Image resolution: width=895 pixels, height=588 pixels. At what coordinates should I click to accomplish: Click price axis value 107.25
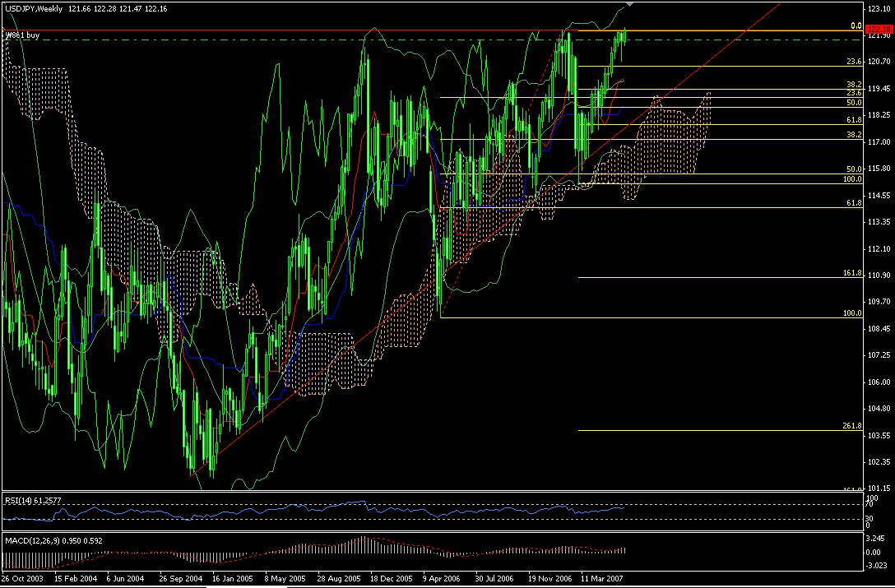click(878, 355)
